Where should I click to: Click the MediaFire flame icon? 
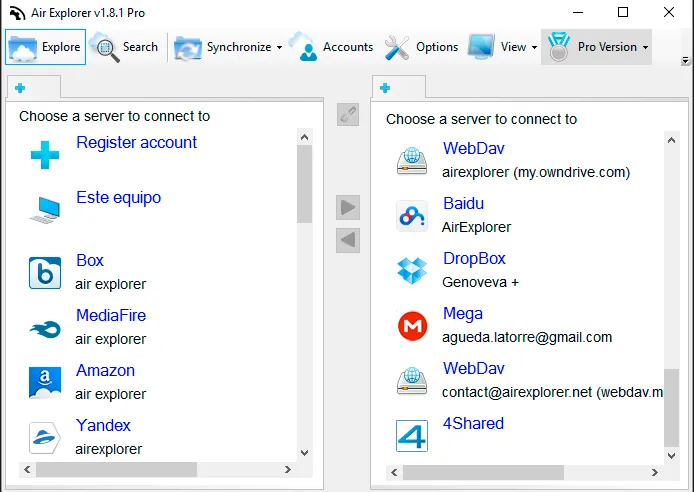[x=45, y=329]
